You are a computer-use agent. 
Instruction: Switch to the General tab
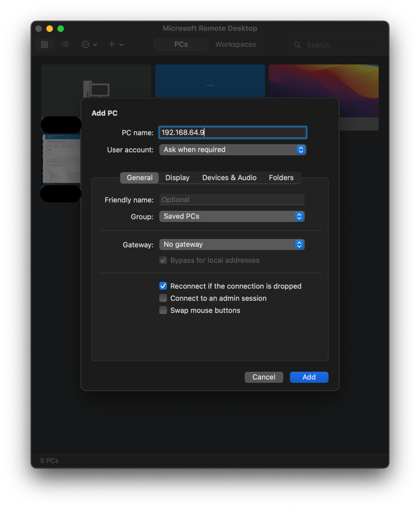point(140,178)
